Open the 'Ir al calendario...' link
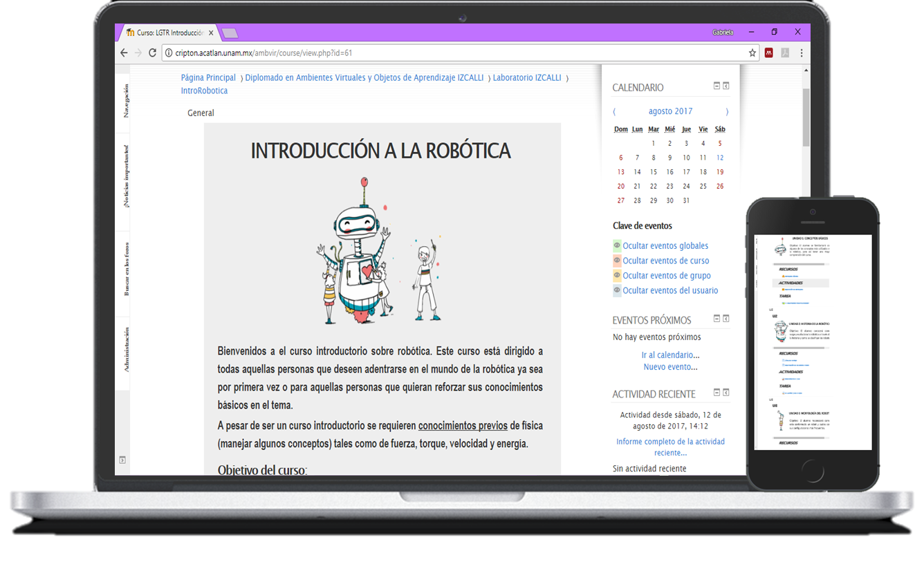This screenshot has height=562, width=924. tap(670, 355)
